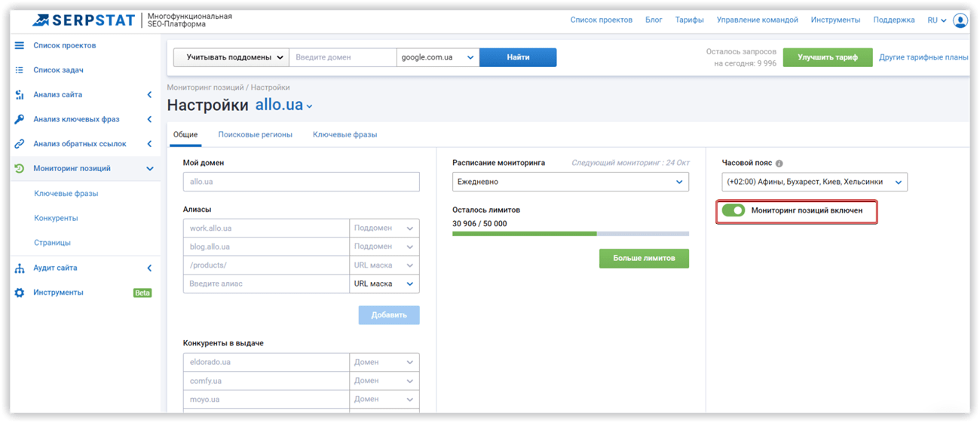The height and width of the screenshot is (423, 980).
Task: Toggle the Мониторинг позиций включен switch
Action: 733,210
